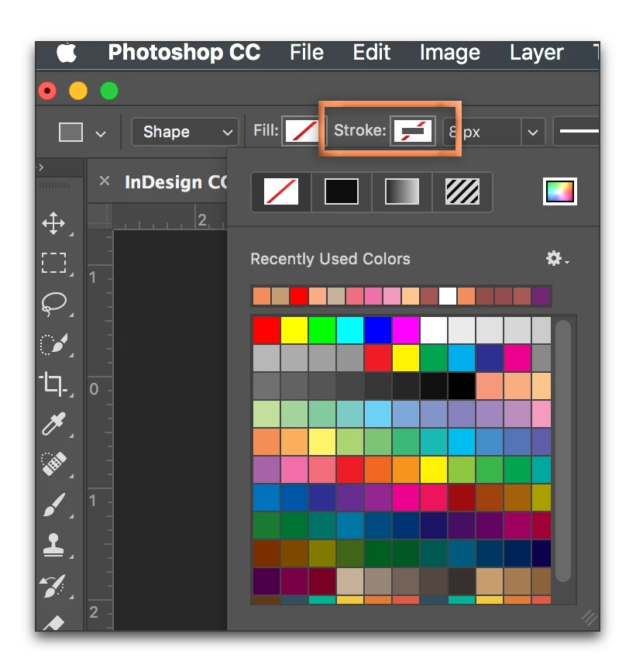Click the swatches panel scrollbar
The image size is (636, 672).
click(x=563, y=451)
